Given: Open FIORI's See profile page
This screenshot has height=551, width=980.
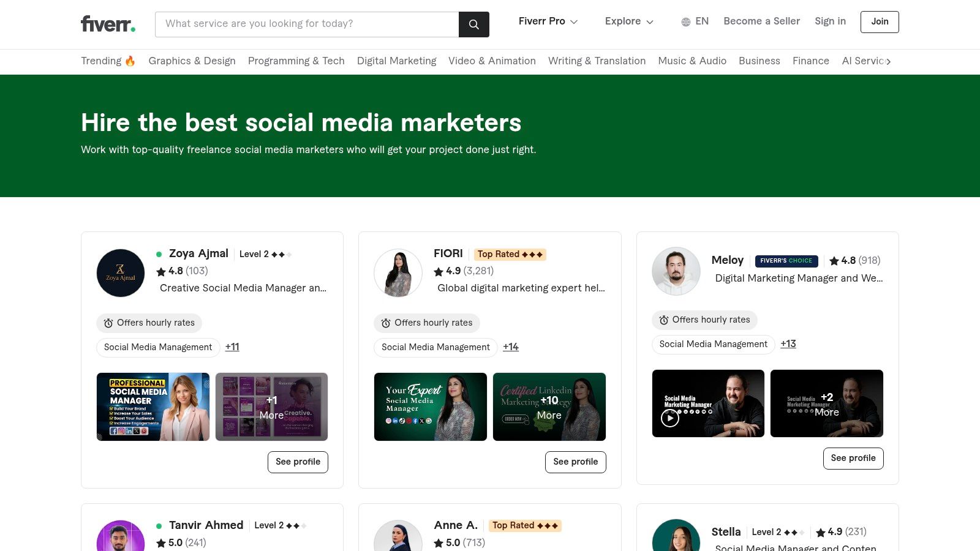Looking at the screenshot, I should coord(575,462).
